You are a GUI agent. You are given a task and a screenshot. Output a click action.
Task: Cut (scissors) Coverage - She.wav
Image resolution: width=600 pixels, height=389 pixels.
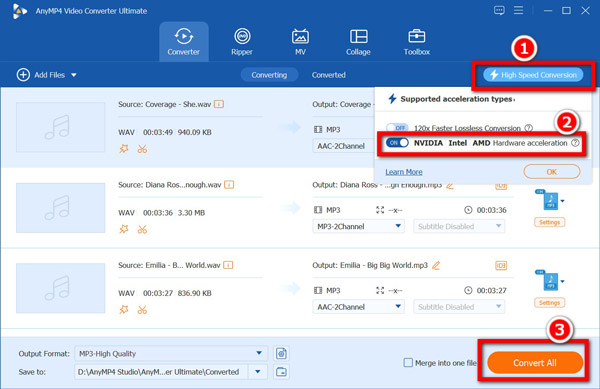(x=142, y=149)
